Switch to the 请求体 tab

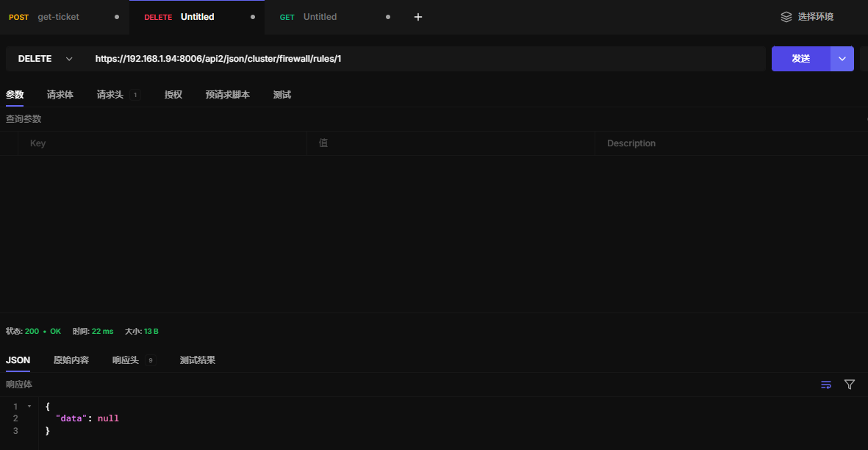pos(60,95)
